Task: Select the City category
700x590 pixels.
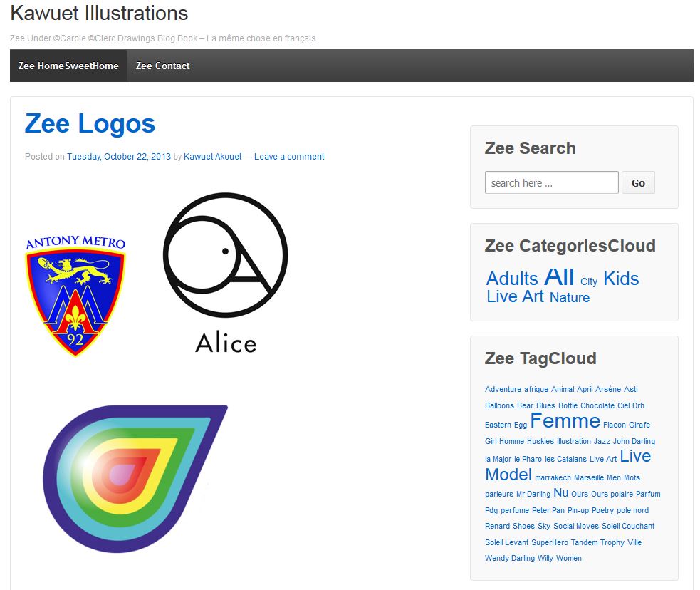Action: tap(589, 281)
